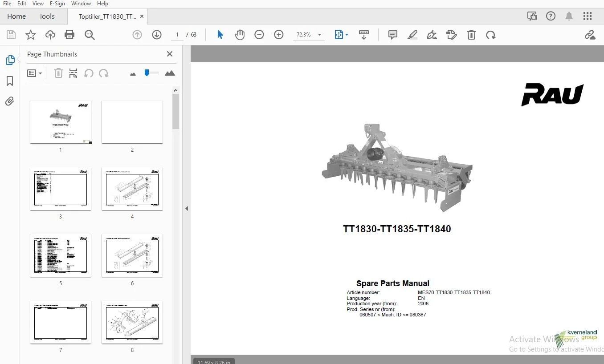Click the page number input field
This screenshot has width=604, height=364.
[177, 35]
